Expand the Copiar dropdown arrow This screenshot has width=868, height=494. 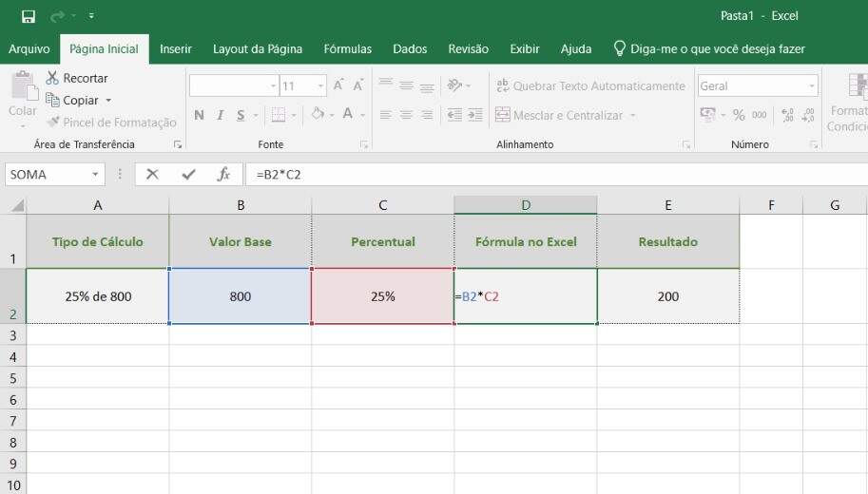point(108,101)
